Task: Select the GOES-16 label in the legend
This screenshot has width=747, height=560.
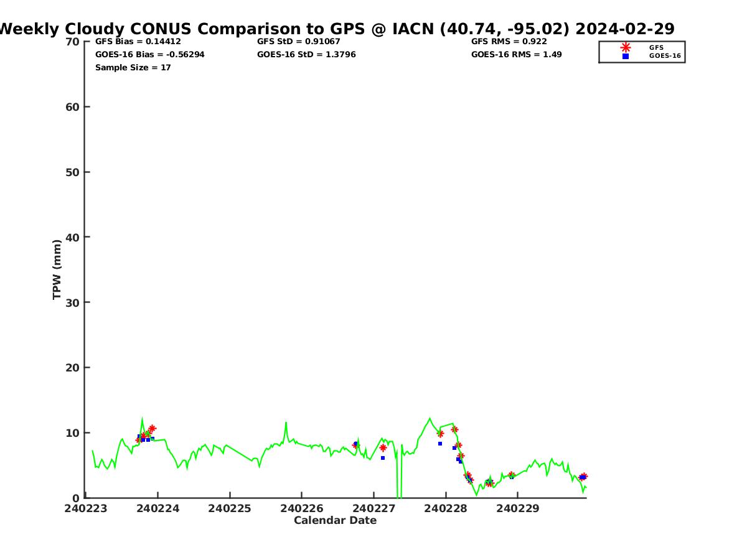Action: pos(665,56)
